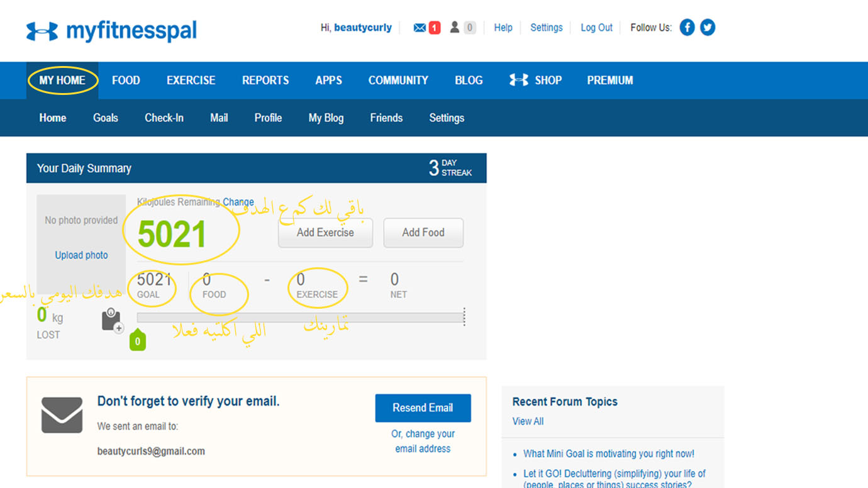Click the beautycurls9@gmail.com email text
Image resolution: width=868 pixels, height=488 pixels.
151,451
